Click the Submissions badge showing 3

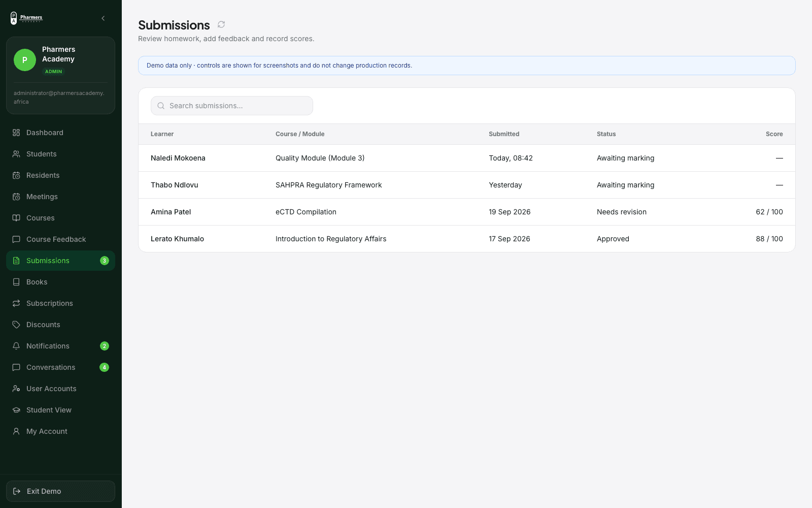pyautogui.click(x=105, y=261)
